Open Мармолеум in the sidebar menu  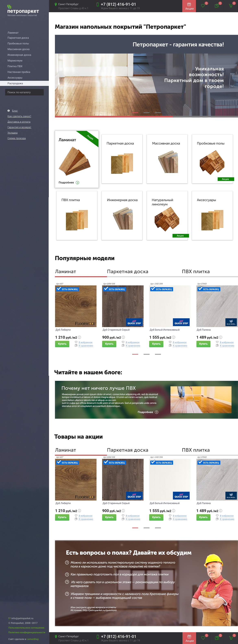(15, 60)
